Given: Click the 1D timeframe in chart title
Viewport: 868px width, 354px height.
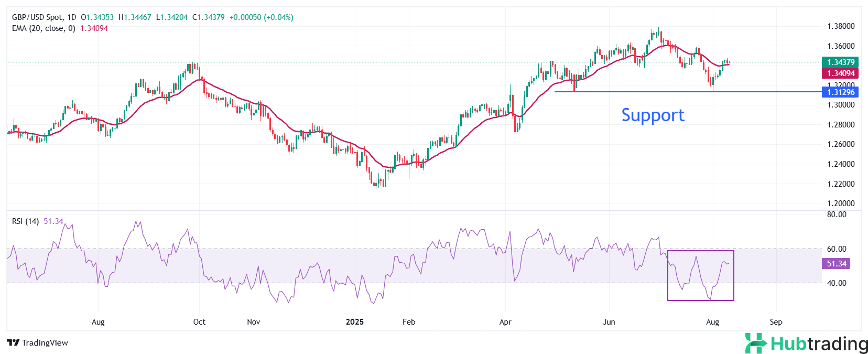Looking at the screenshot, I should [72, 17].
